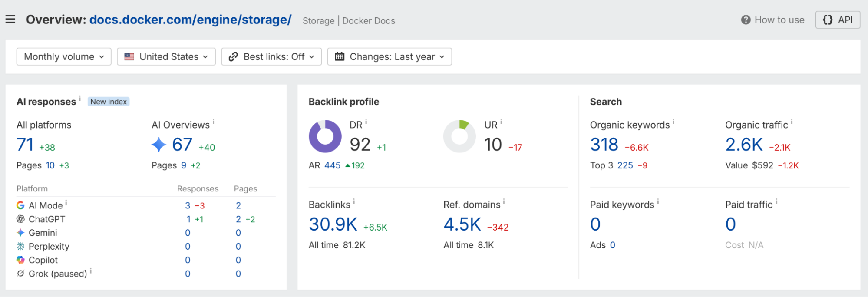Open AI Mode pages value 2
The height and width of the screenshot is (297, 868).
(238, 205)
